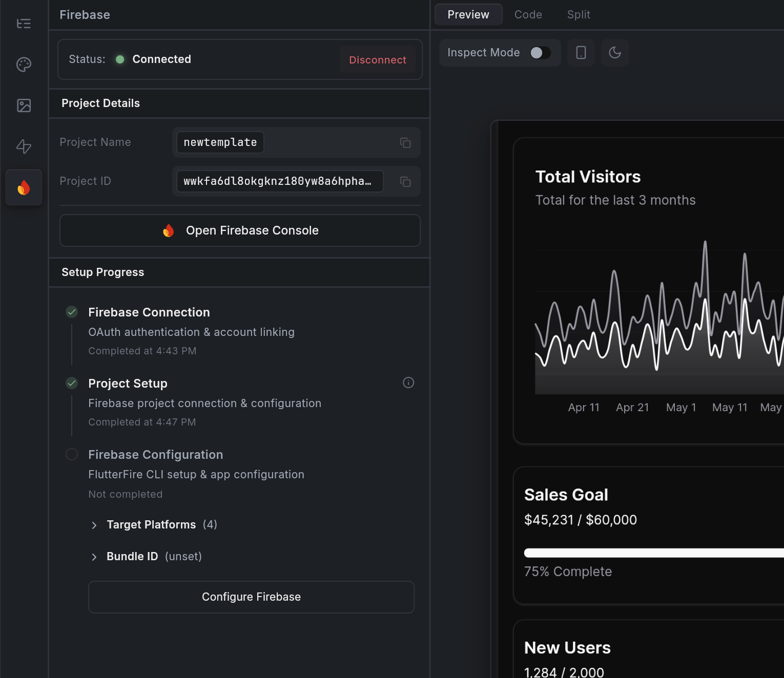Screen dimensions: 784x678
Task: Switch to the Split tab
Action: coord(579,14)
